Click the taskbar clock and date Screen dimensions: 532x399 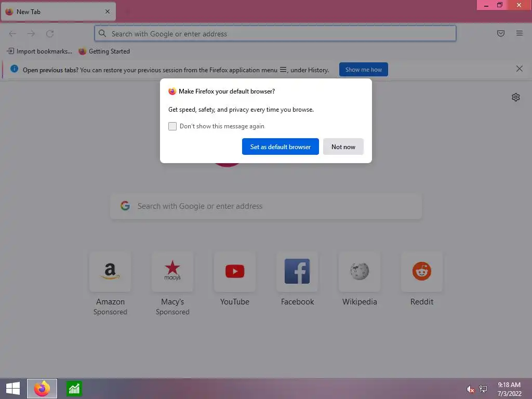tap(509, 389)
